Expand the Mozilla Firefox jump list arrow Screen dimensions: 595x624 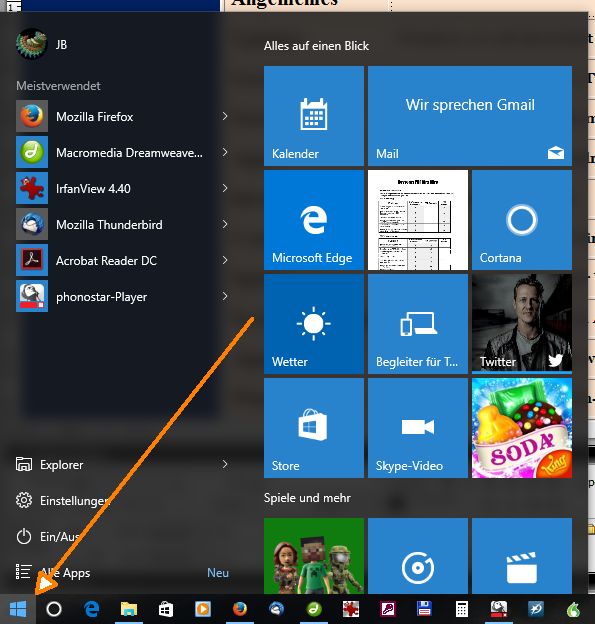click(x=225, y=116)
